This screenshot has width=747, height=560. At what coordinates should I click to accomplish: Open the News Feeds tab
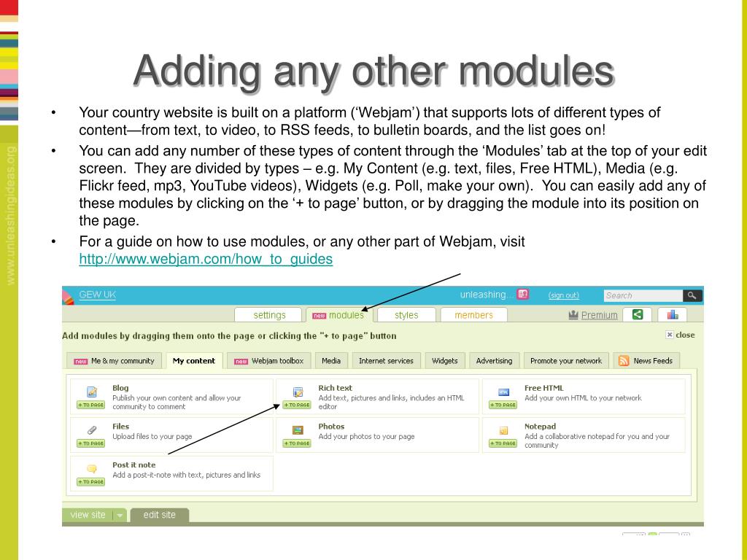(x=646, y=361)
